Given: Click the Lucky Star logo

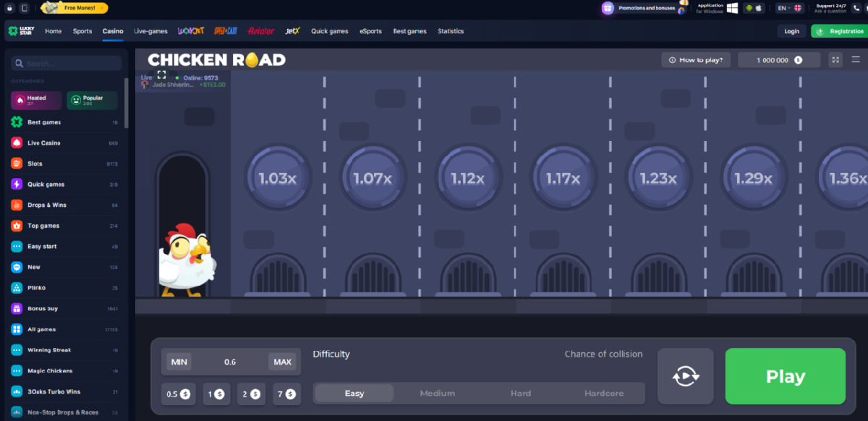Looking at the screenshot, I should (x=22, y=31).
